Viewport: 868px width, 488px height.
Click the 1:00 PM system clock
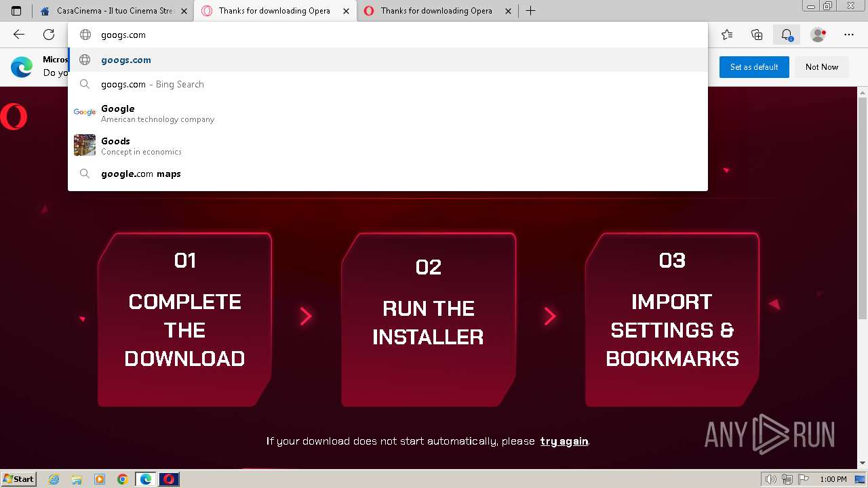click(x=833, y=479)
